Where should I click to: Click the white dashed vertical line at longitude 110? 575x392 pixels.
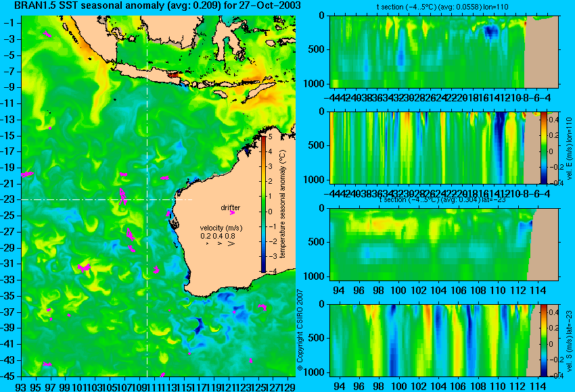pos(147,196)
